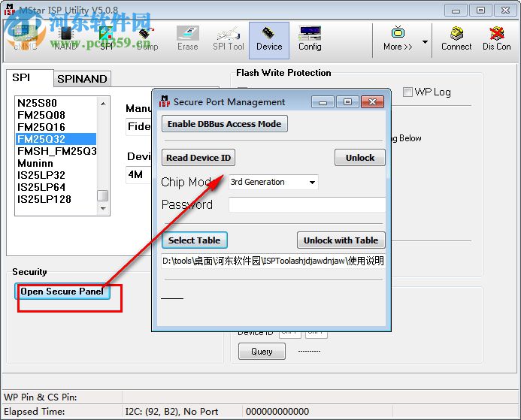Click the Password input field
521x420 pixels.
[307, 204]
